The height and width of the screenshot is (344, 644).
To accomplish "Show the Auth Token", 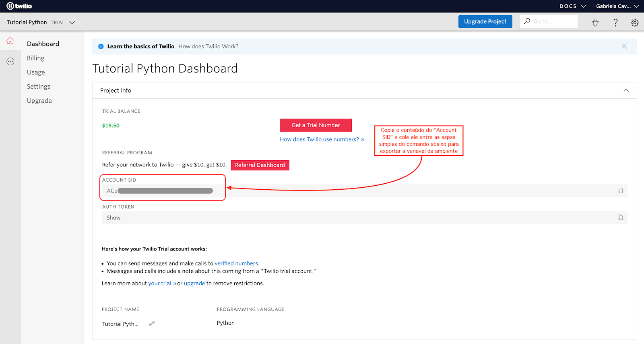I will (x=114, y=218).
